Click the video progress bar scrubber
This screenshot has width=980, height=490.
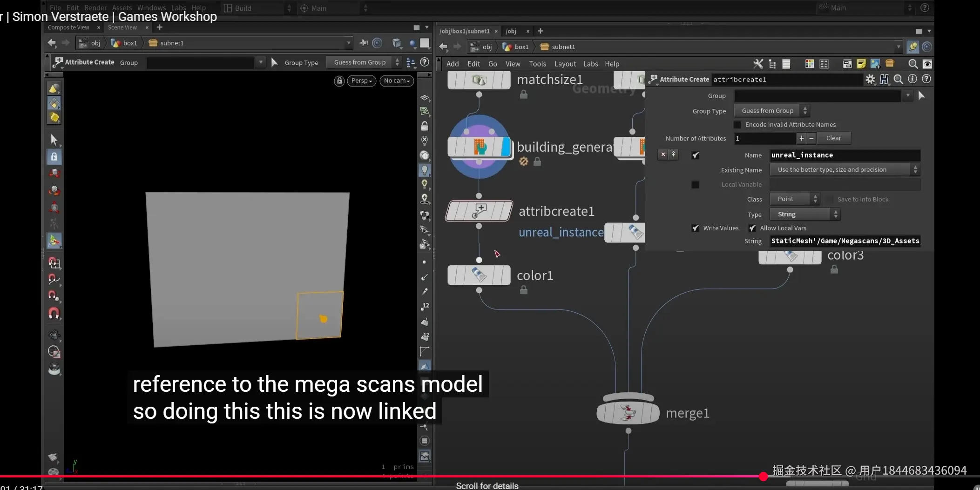point(763,476)
